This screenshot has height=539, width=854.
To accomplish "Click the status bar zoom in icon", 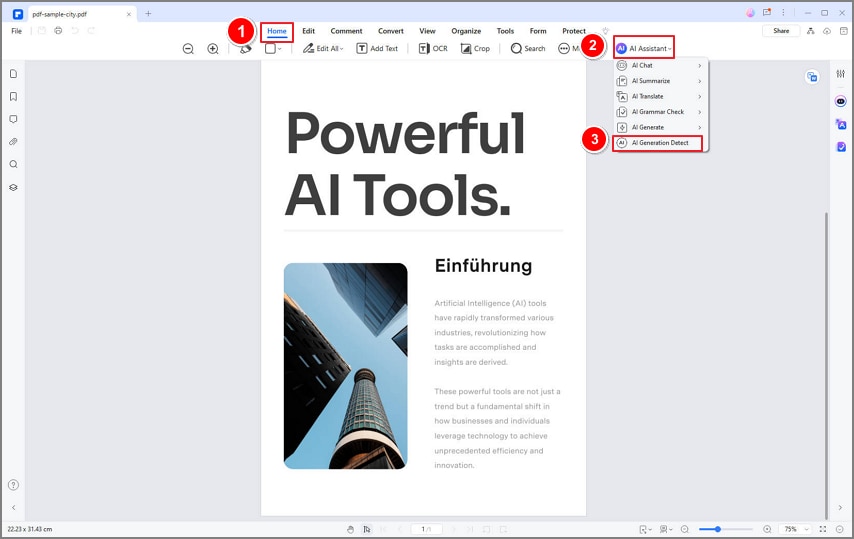I will pos(767,529).
